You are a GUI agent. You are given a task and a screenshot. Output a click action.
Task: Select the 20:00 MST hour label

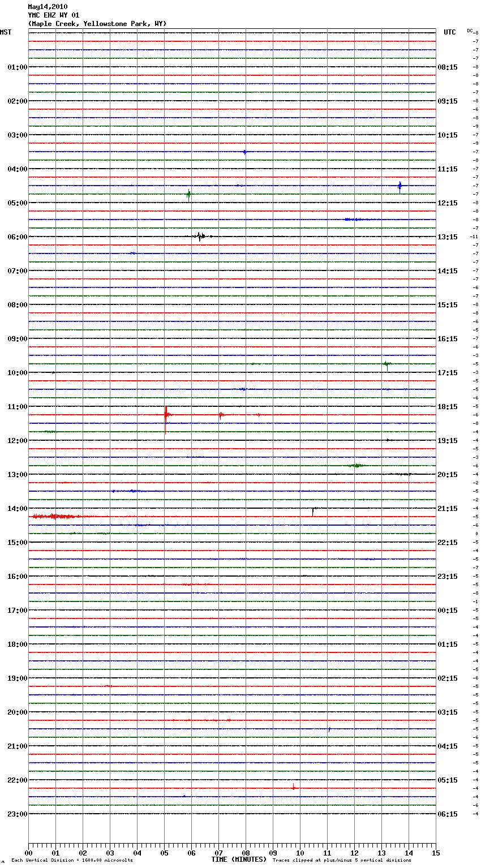point(18,712)
